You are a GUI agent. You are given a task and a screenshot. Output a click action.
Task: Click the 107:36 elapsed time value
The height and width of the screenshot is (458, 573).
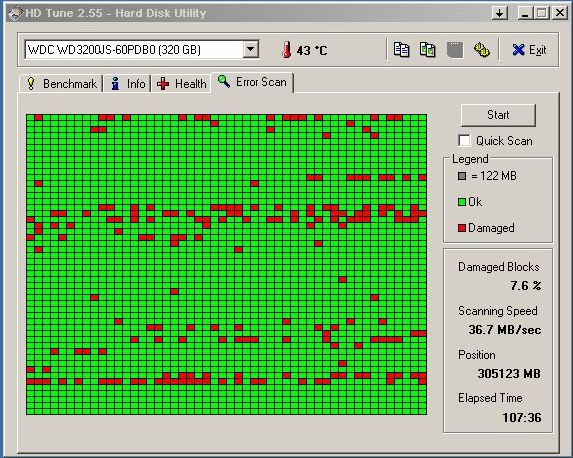coord(522,417)
